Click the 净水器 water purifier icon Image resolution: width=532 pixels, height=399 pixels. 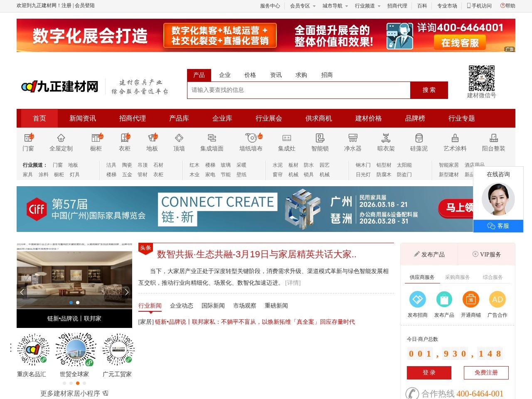coord(352,141)
